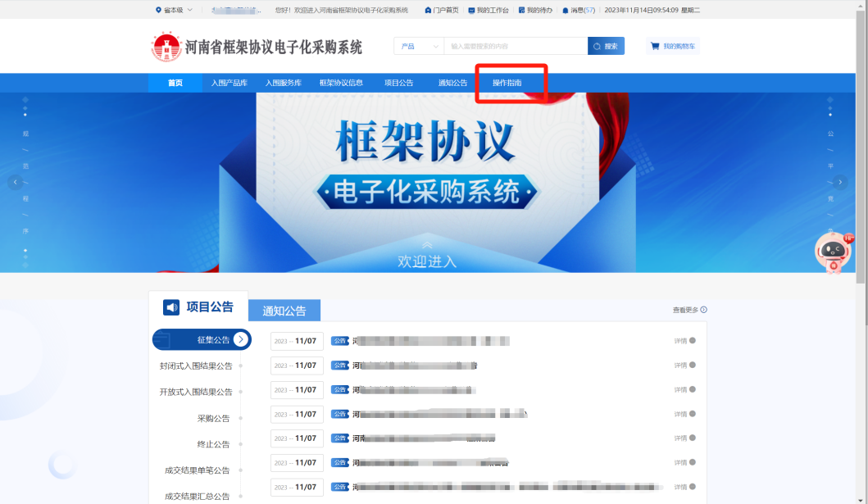The image size is (868, 504).
Task: Select 成交结果单笔公告 category
Action: pyautogui.click(x=197, y=470)
